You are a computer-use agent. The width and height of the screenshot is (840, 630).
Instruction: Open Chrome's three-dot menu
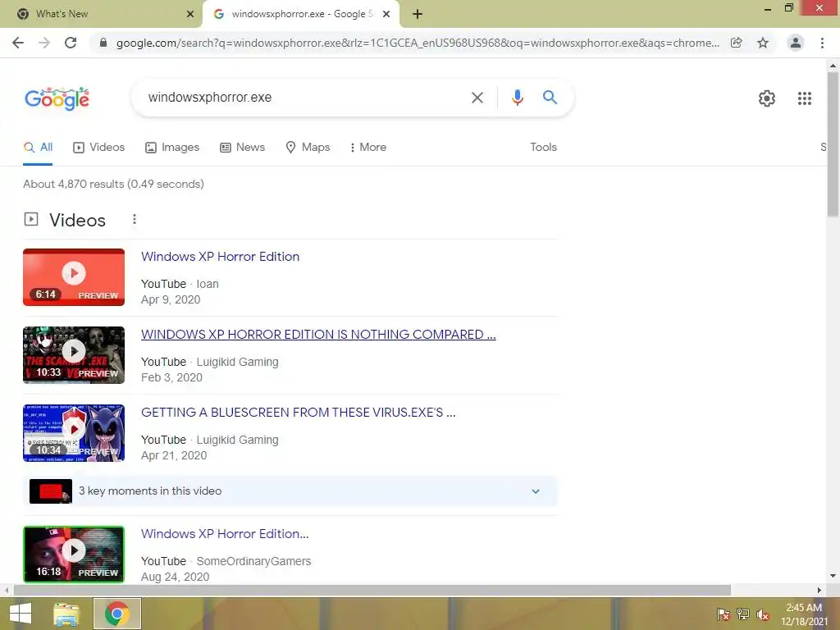click(x=822, y=43)
